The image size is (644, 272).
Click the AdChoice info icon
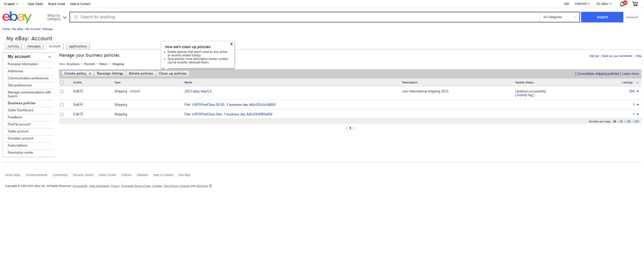coord(211,186)
